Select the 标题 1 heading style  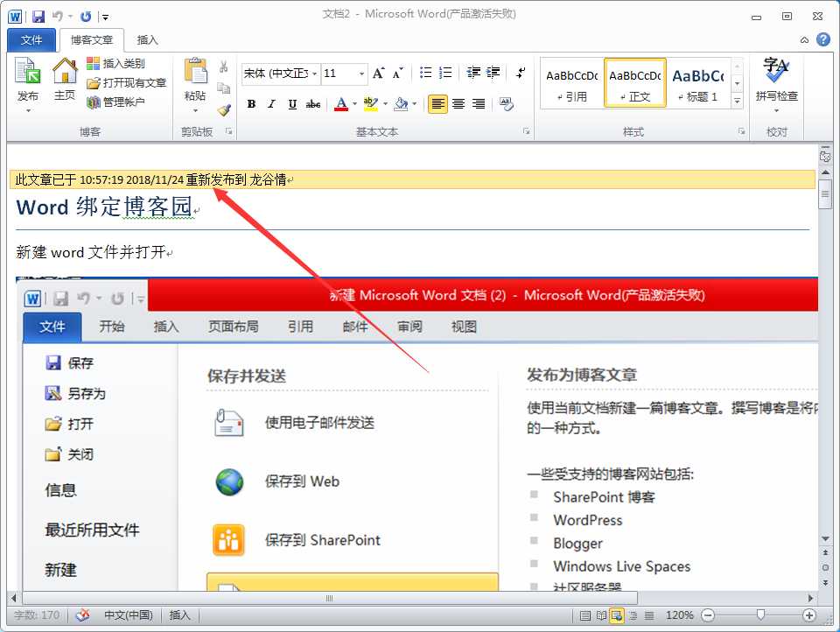coord(698,84)
